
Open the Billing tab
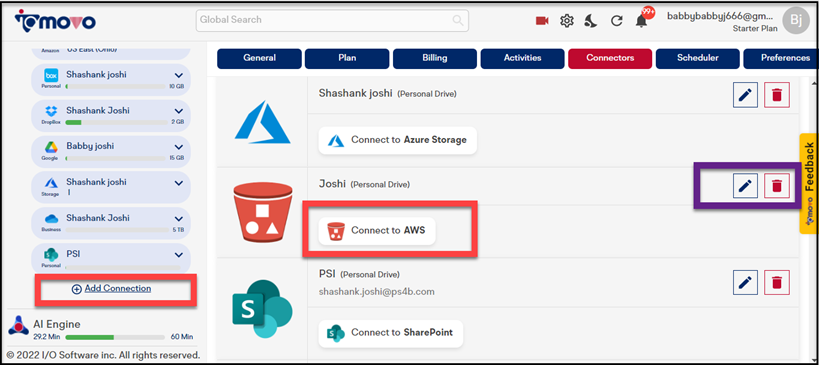coord(435,58)
